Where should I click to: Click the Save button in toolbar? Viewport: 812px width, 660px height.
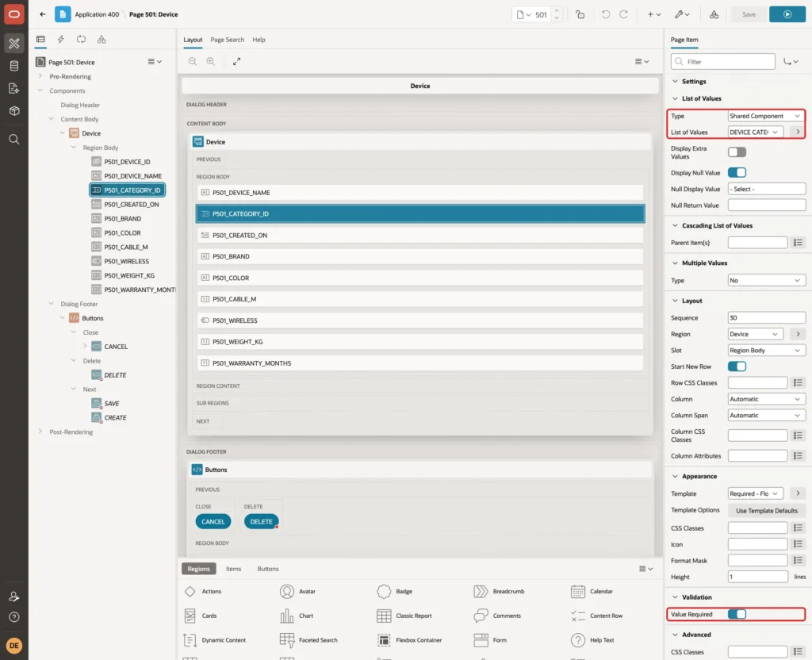(749, 14)
